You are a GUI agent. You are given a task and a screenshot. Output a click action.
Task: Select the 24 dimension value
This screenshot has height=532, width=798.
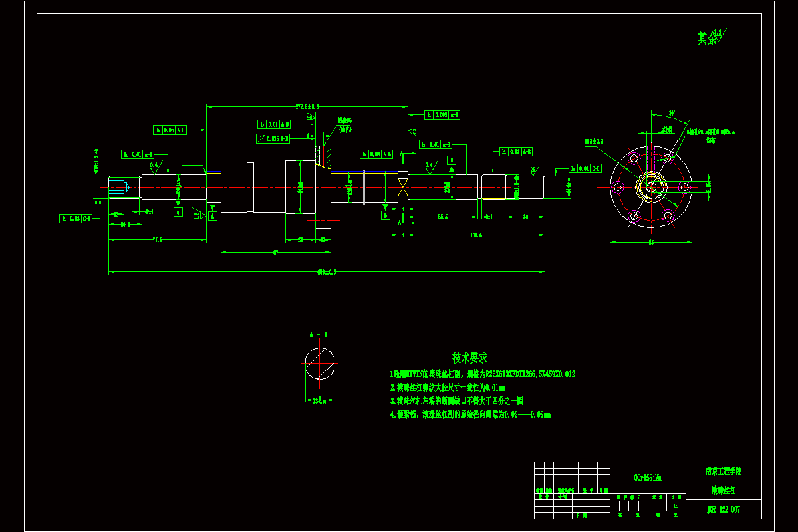301,239
